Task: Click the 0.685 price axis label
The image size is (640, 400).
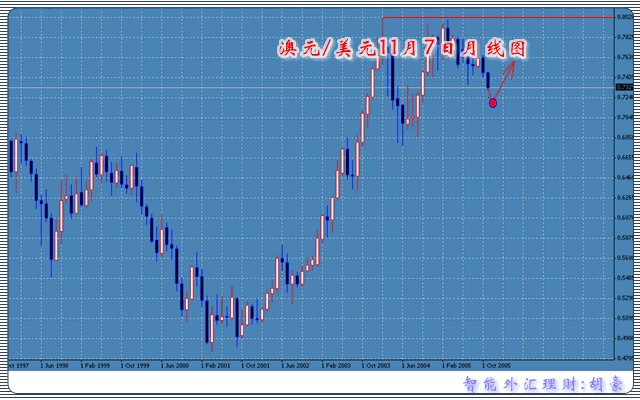Action: pyautogui.click(x=625, y=138)
